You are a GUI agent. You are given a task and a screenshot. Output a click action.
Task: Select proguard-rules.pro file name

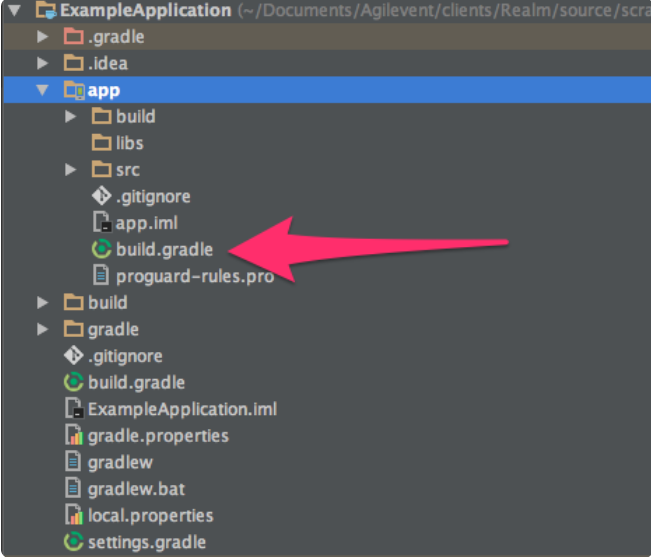pos(195,276)
